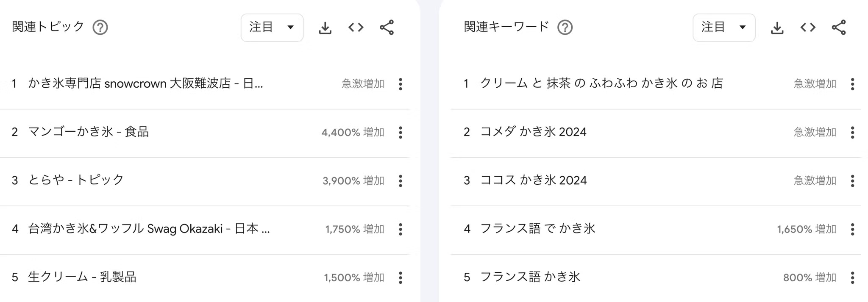Select keyword クリーム と 抹茶 の ふわふわ かき氷
This screenshot has height=302, width=868.
pyautogui.click(x=601, y=83)
